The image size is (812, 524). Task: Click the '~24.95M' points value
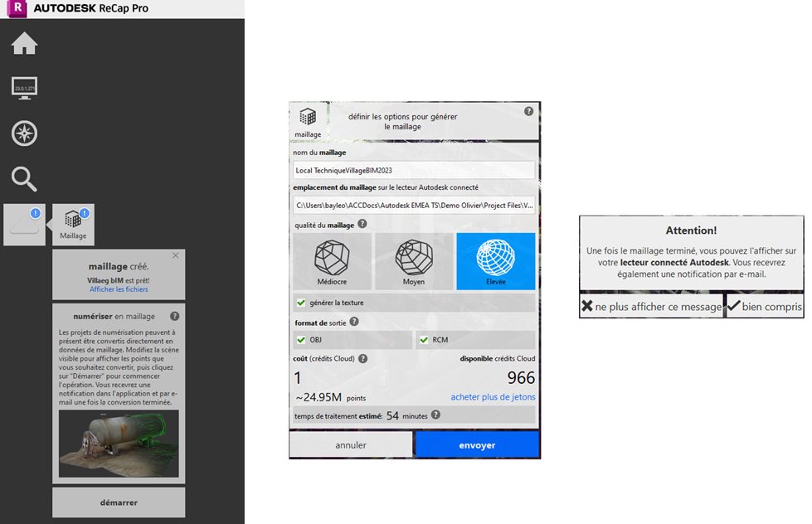(318, 397)
